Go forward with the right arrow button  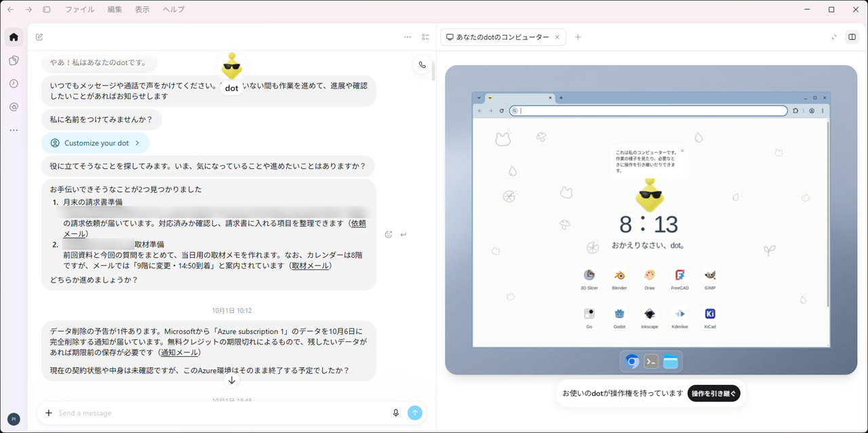tap(28, 10)
